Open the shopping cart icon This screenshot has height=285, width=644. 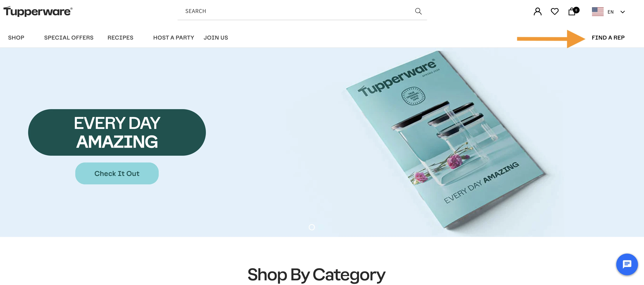573,11
